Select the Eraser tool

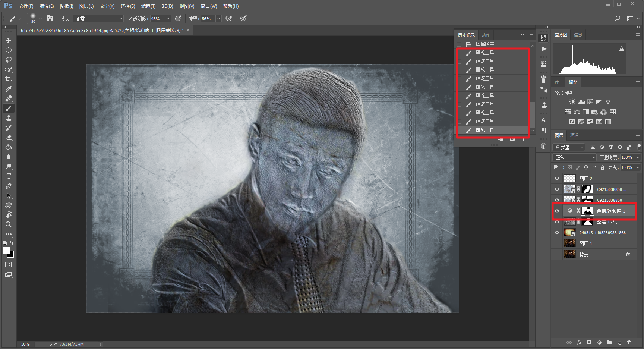9,137
